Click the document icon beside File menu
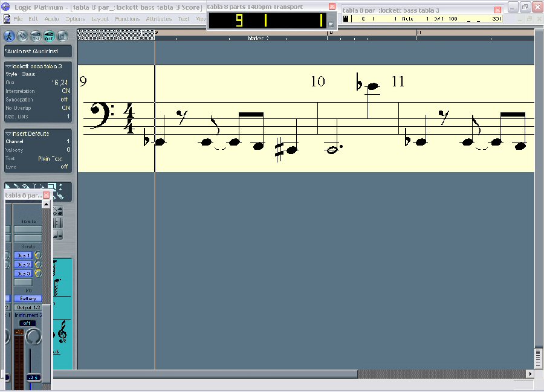The width and height of the screenshot is (544, 392). tap(7, 19)
